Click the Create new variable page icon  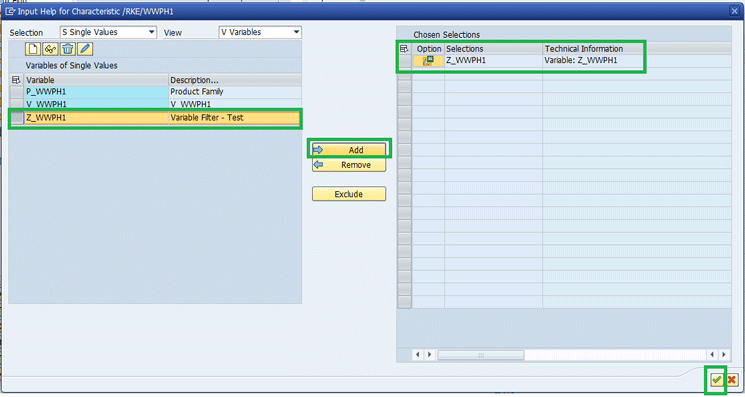pos(33,49)
